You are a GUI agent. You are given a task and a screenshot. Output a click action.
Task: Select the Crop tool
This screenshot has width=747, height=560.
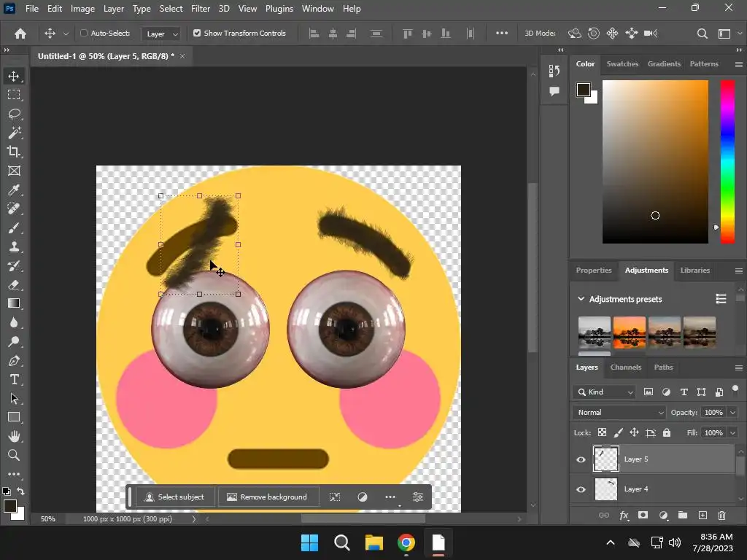click(x=14, y=152)
